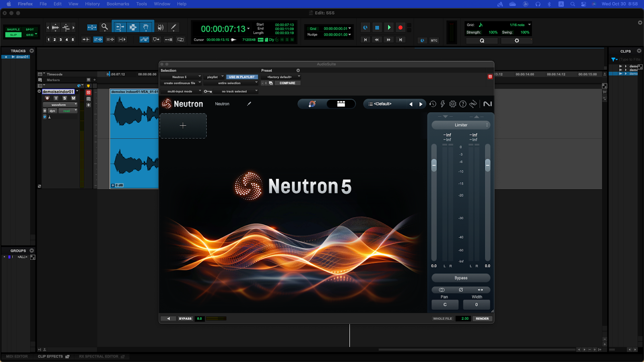Select the Trim tool in toolbar
The height and width of the screenshot is (362, 644).
click(120, 27)
